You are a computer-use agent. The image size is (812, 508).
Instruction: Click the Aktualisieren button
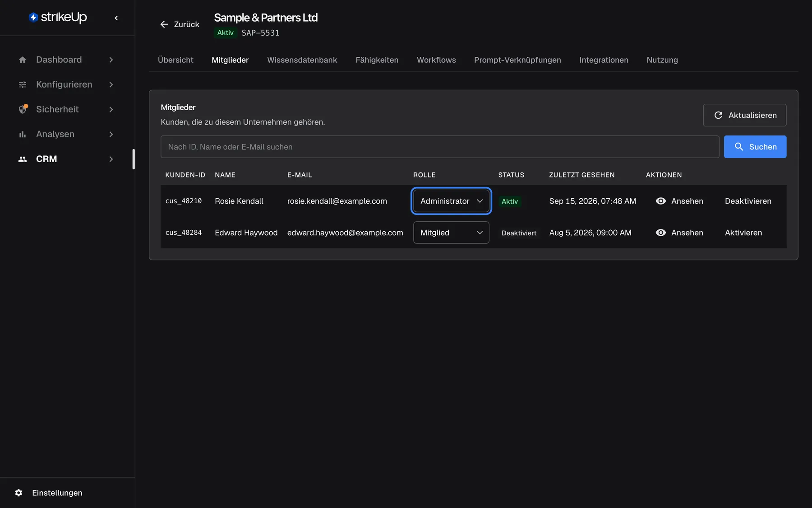pos(745,115)
